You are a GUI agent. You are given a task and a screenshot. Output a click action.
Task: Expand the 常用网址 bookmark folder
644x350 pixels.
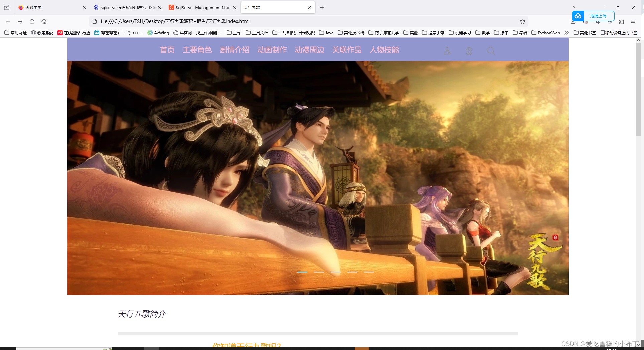coord(15,33)
